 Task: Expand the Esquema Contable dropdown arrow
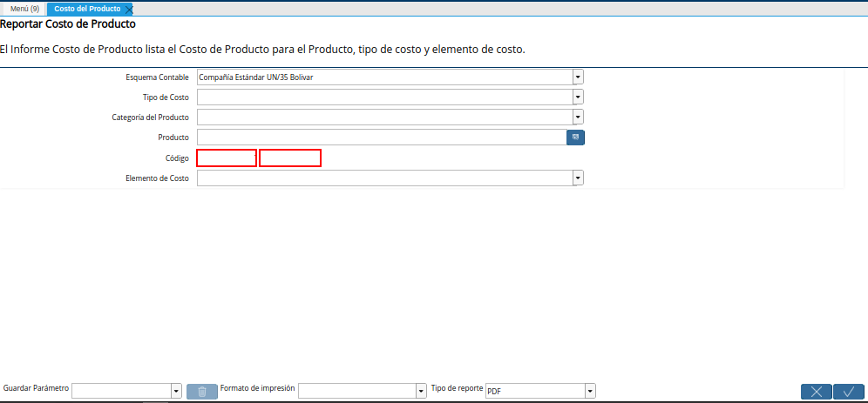(x=578, y=77)
